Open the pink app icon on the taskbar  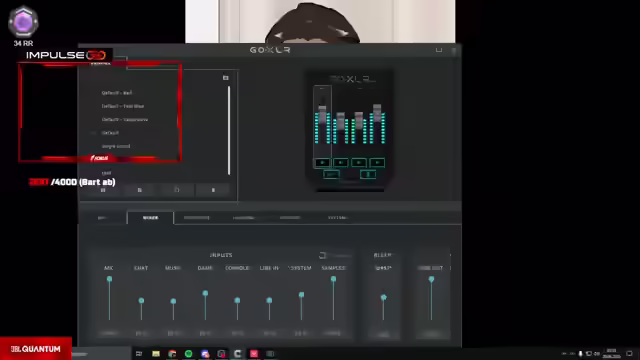coord(254,353)
